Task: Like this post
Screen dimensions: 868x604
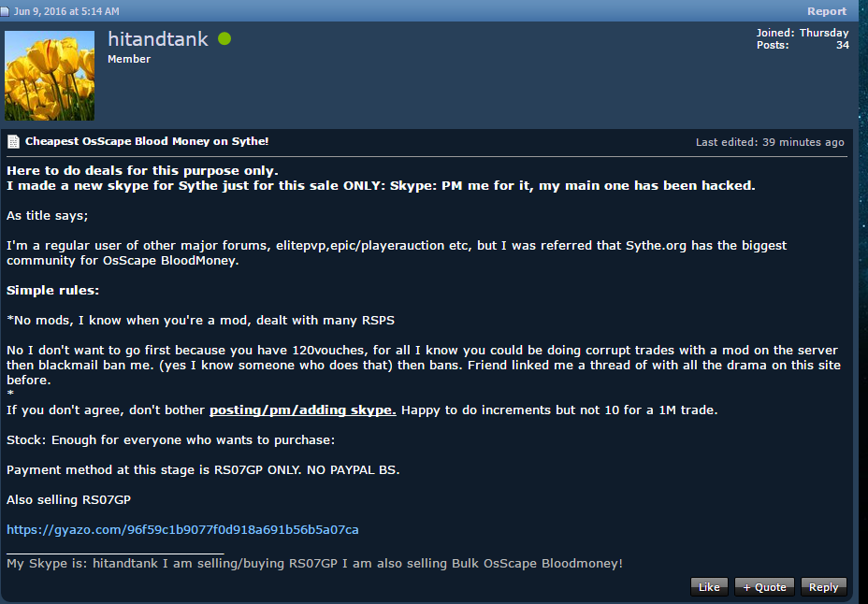Action: (x=709, y=587)
